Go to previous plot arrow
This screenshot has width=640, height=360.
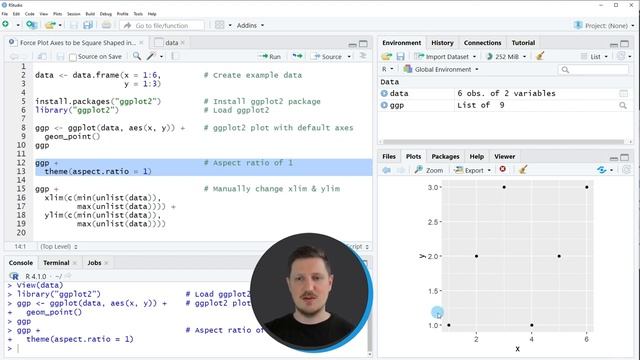[386, 170]
